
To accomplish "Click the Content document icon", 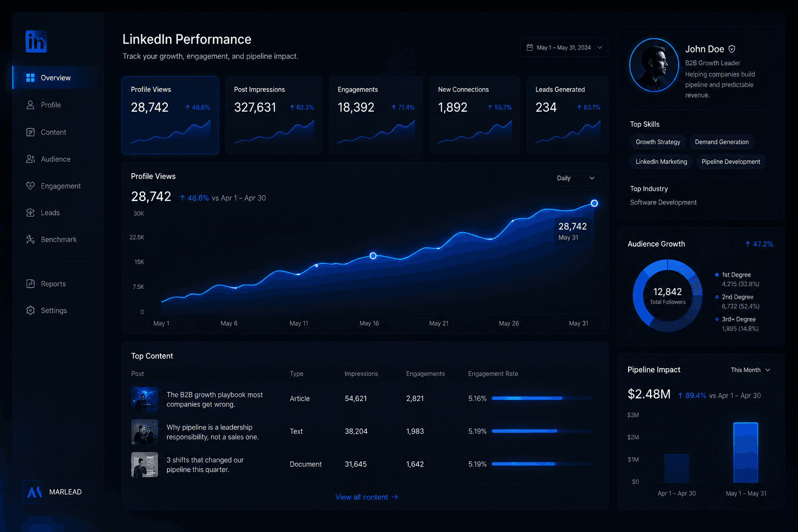I will 31,132.
